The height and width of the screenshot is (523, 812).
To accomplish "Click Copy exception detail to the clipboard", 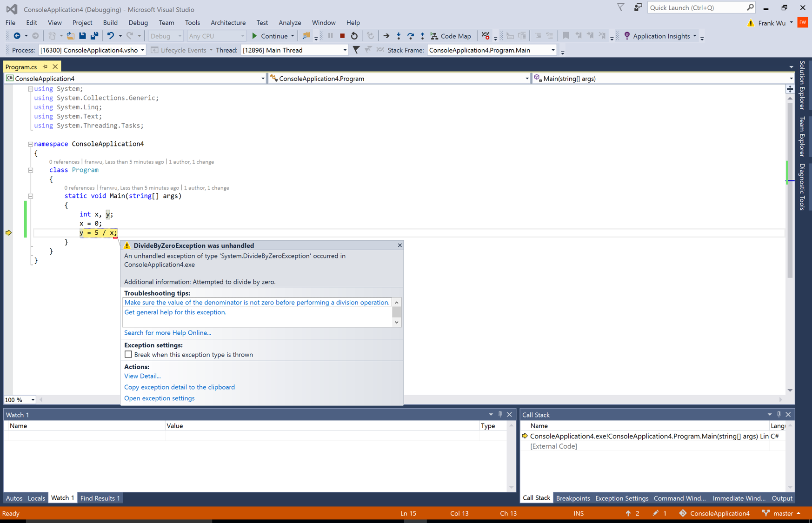I will pyautogui.click(x=180, y=387).
